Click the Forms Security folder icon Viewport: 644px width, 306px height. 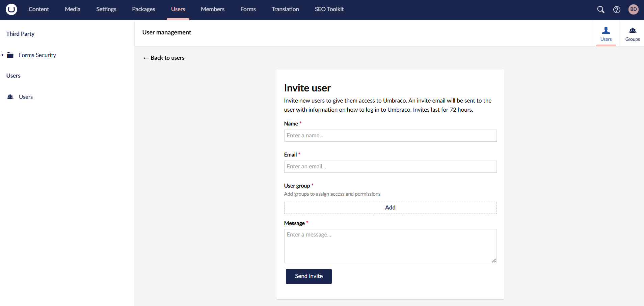tap(10, 55)
